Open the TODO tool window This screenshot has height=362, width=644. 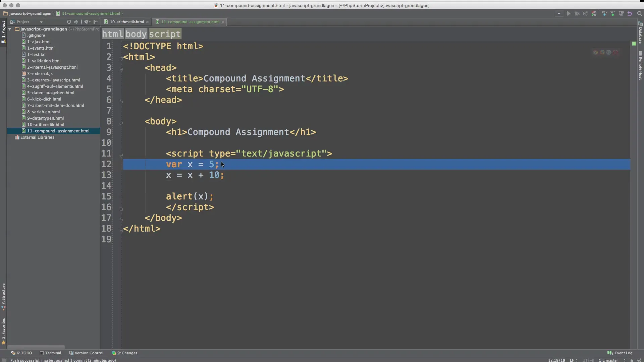22,353
